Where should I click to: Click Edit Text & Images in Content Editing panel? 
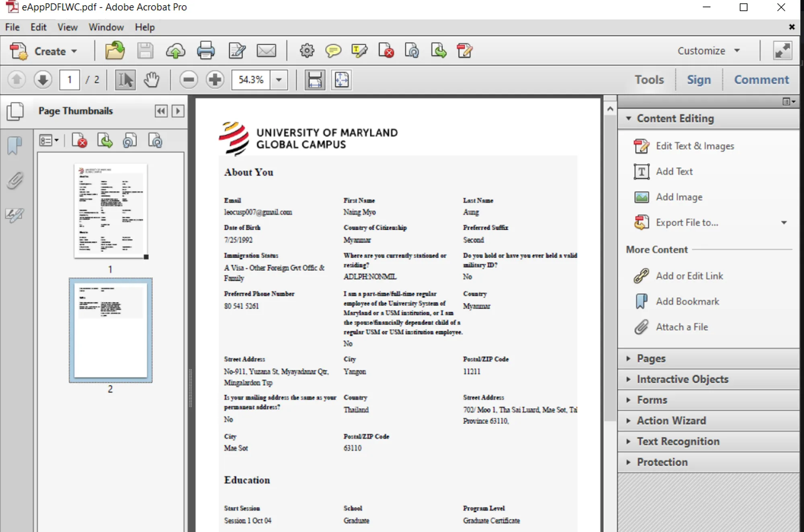click(684, 146)
